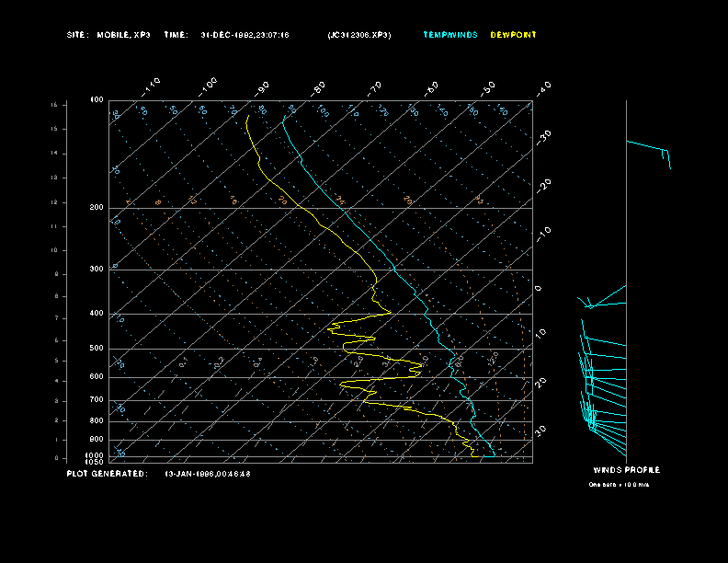The height and width of the screenshot is (563, 728).
Task: Click the positive 30 isotherm label right of chart
Action: click(540, 431)
